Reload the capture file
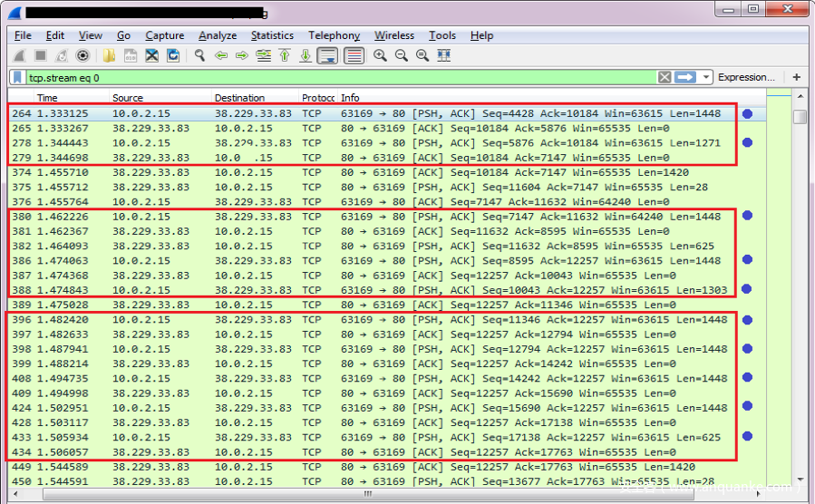This screenshot has height=504, width=815. (172, 56)
